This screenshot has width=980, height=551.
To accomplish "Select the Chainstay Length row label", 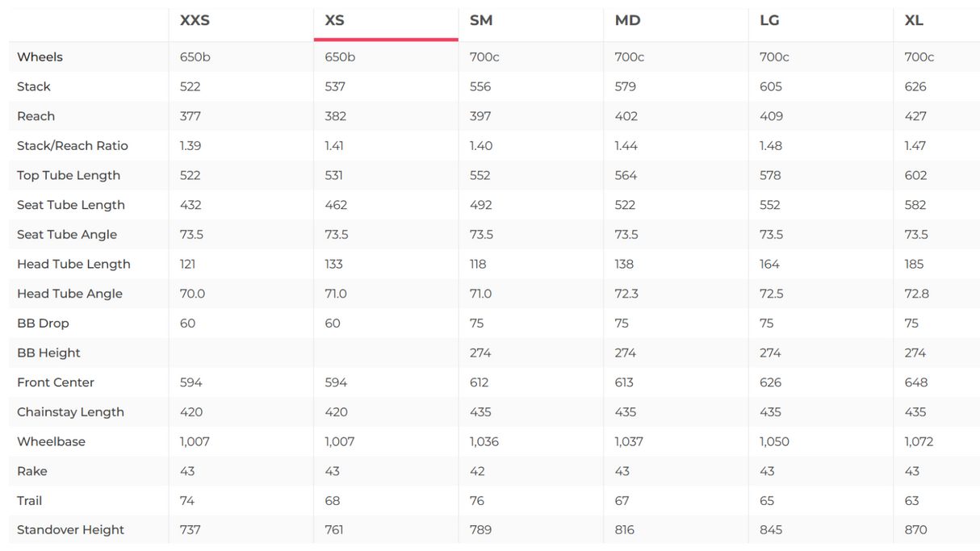I will [70, 412].
